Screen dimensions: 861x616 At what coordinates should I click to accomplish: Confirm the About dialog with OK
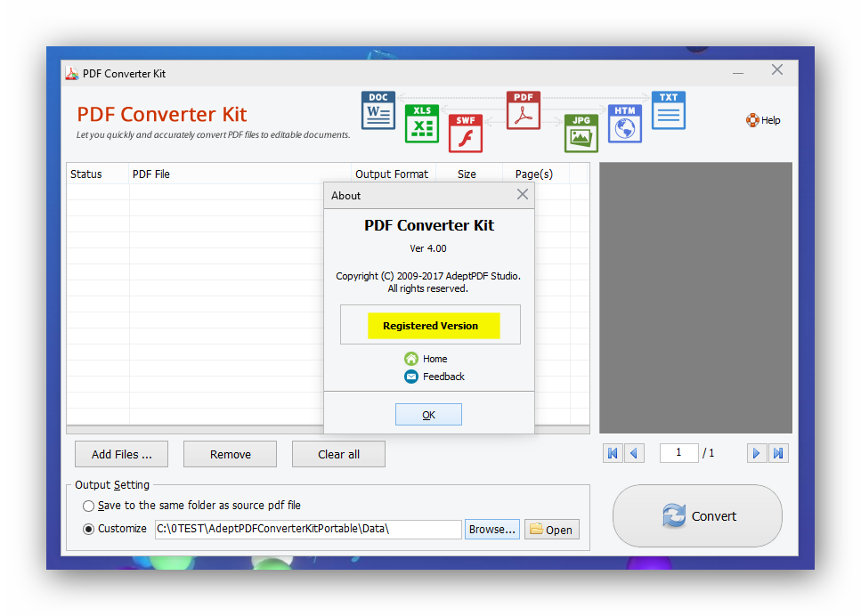click(428, 415)
